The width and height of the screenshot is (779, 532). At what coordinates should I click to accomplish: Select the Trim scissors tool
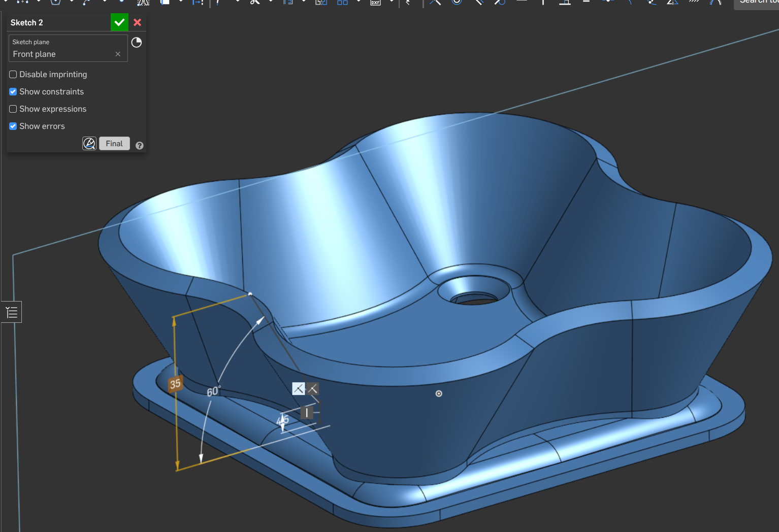click(x=254, y=3)
